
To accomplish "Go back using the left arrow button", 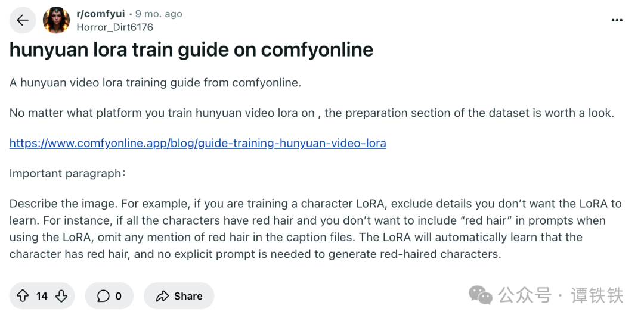I will coord(23,20).
